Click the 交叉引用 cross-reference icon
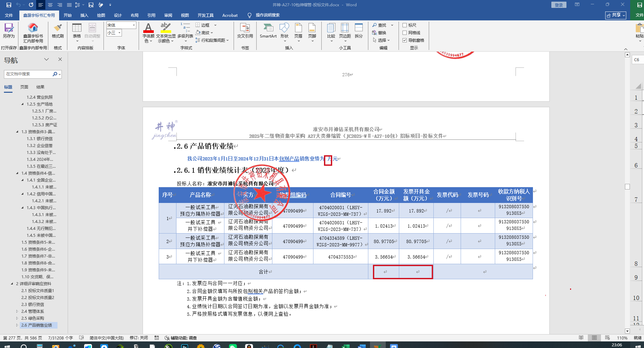The image size is (644, 348). (245, 31)
